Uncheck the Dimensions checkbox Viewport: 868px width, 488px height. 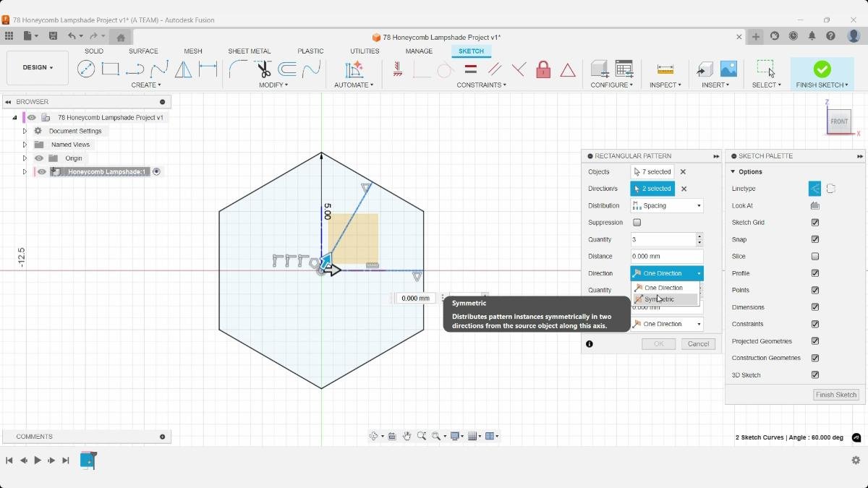(x=815, y=307)
